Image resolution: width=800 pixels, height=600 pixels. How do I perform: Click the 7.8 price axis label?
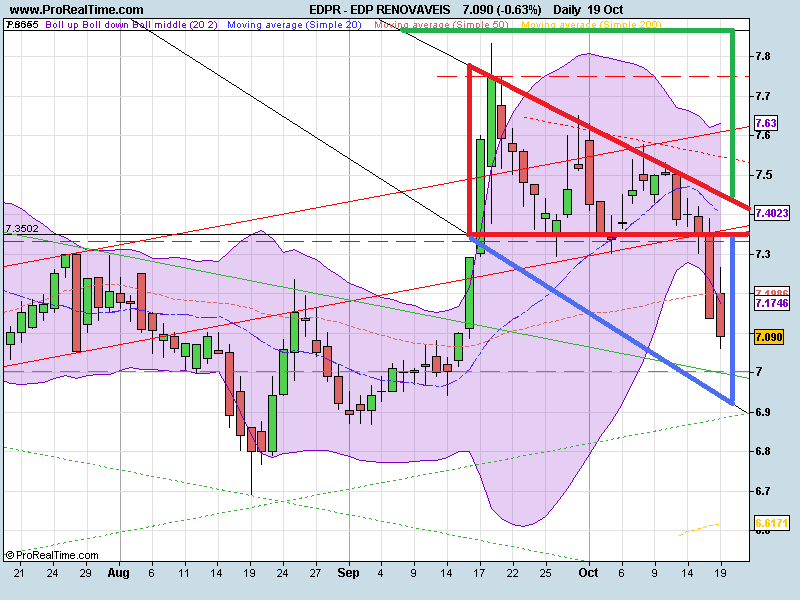point(763,56)
